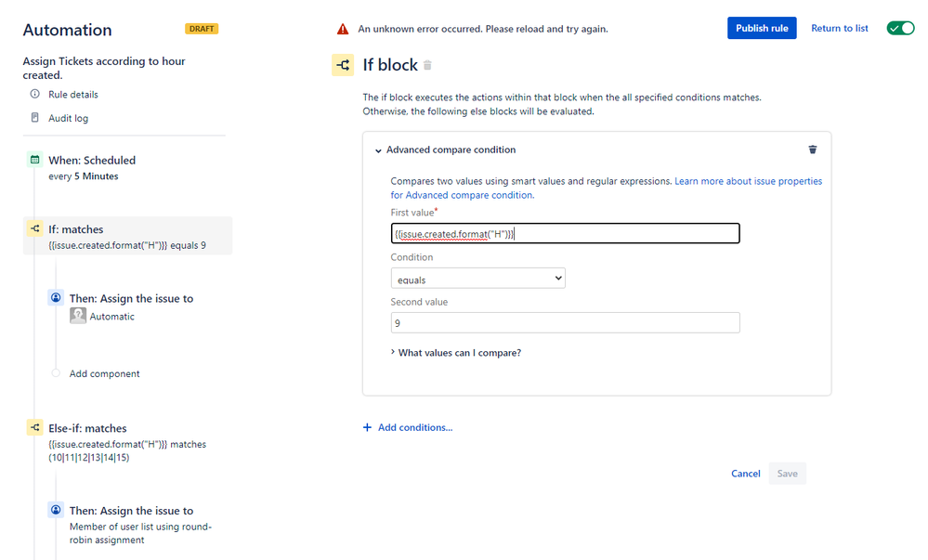
Task: Expand What values can I compare
Action: point(459,353)
